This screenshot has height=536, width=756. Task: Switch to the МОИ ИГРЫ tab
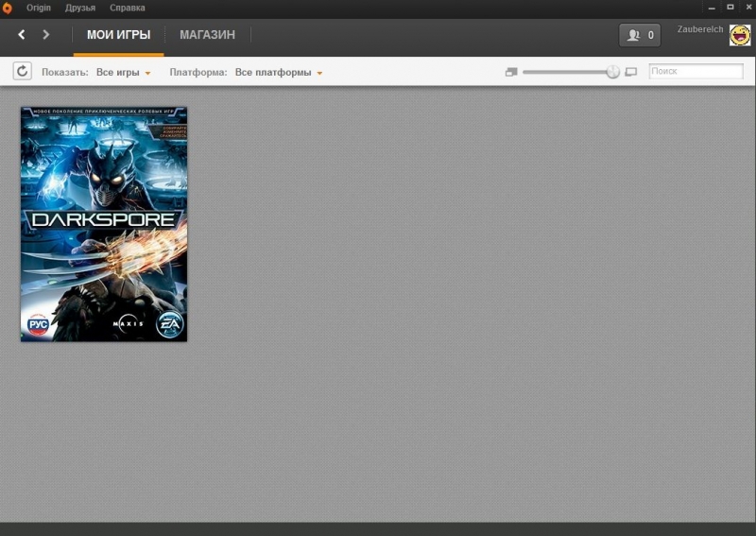click(x=119, y=35)
